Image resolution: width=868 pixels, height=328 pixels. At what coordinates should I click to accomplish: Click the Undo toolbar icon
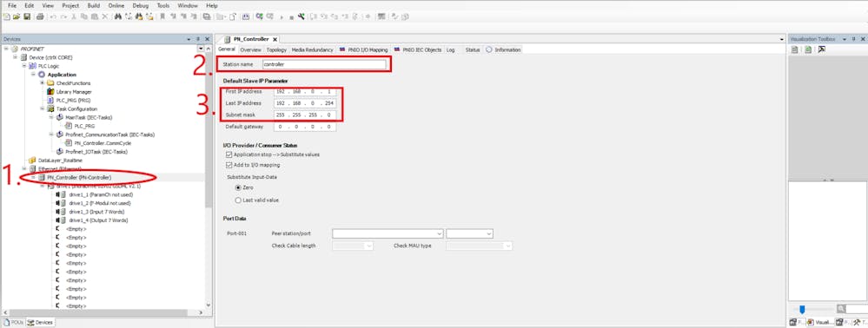[x=53, y=16]
